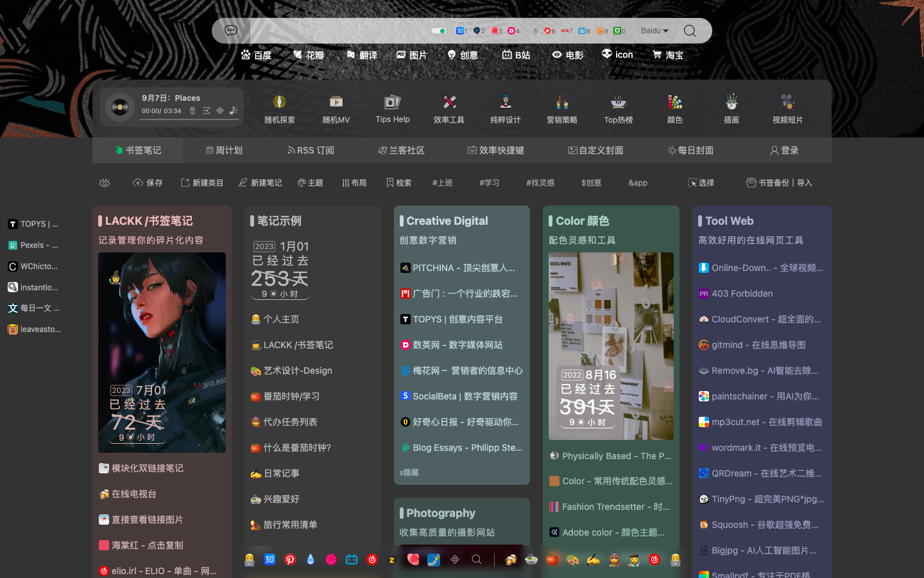
Task: Select search engine shortcut number 3
Action: (x=496, y=31)
